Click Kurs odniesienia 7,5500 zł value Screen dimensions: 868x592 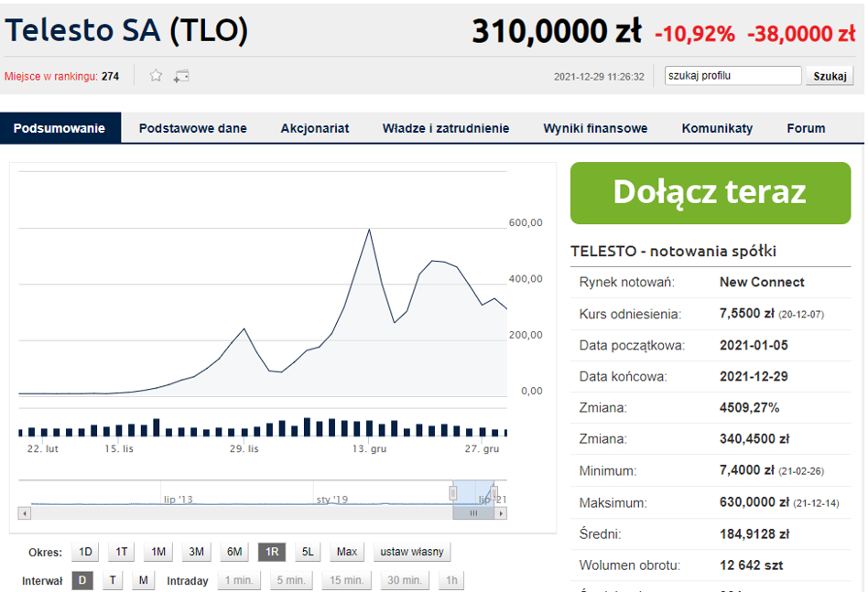pyautogui.click(x=747, y=314)
